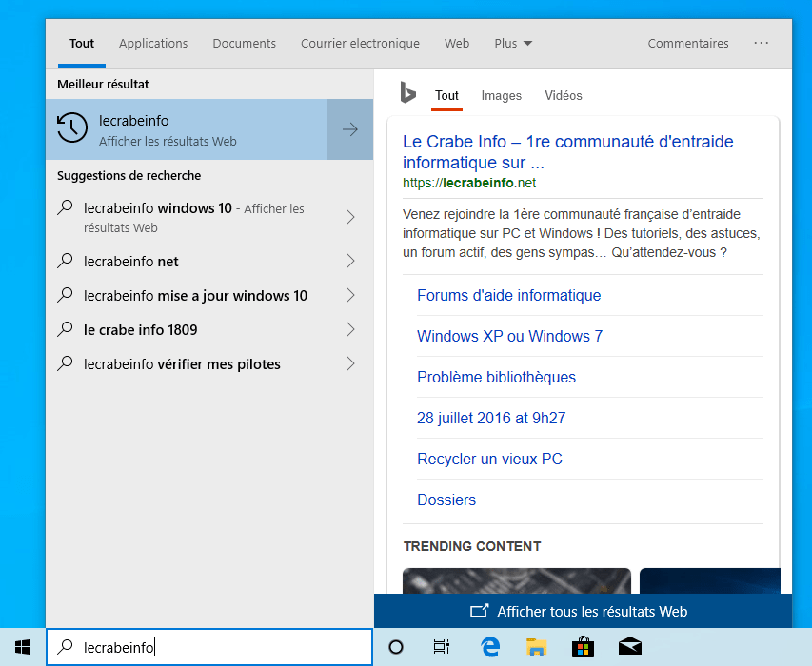Viewport: 812px width, 666px height.
Task: Click the magnifier icon beside le crabe info 1809
Action: tap(66, 328)
